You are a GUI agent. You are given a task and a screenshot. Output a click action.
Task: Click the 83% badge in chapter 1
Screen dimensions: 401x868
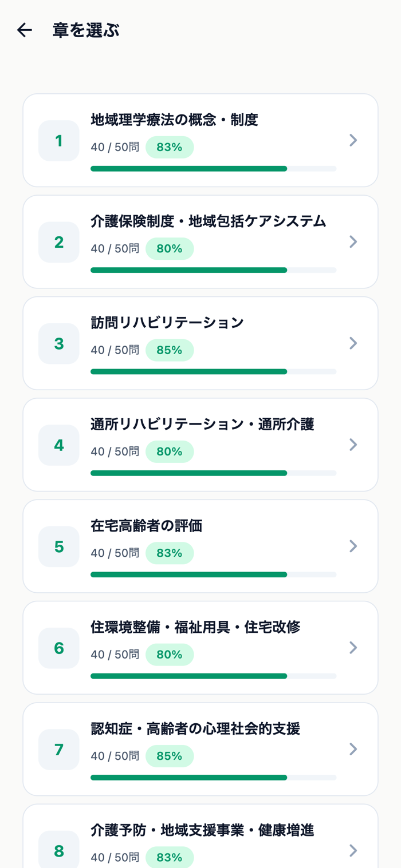point(170,147)
